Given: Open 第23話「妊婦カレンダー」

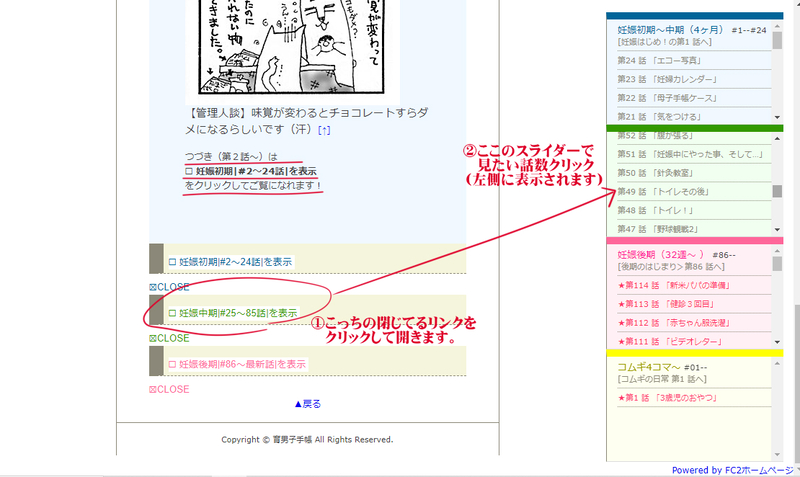Looking at the screenshot, I should coord(667,80).
